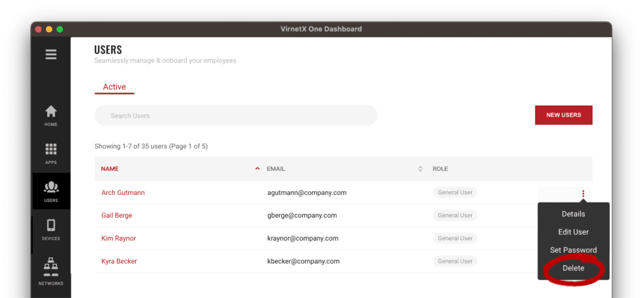Viewport: 644px width, 298px height.
Task: Go to Home in sidebar
Action: point(51,115)
